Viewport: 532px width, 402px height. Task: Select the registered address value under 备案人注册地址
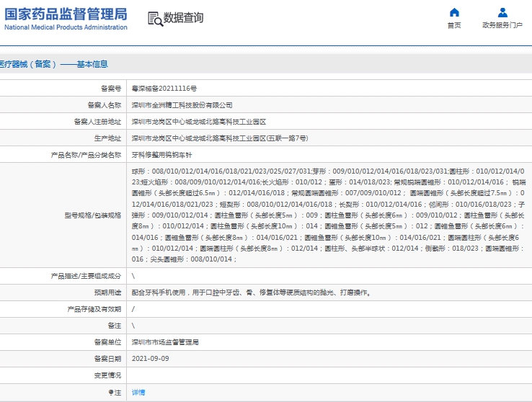(199, 122)
